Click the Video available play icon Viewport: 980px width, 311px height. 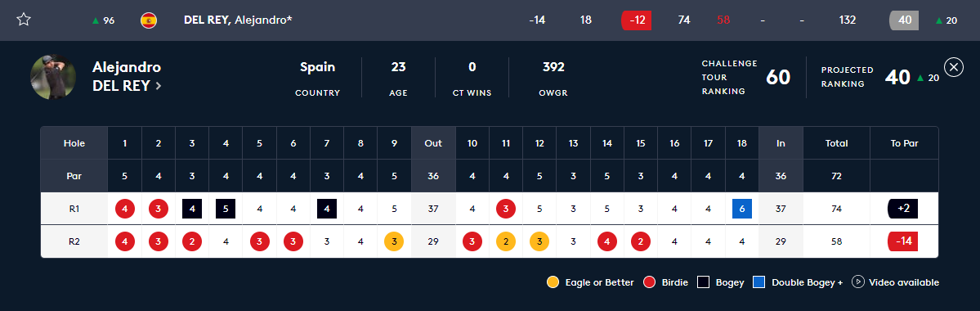[857, 282]
